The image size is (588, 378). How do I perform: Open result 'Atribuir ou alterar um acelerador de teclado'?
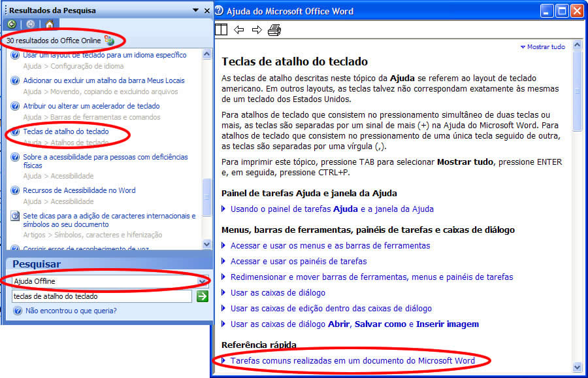pyautogui.click(x=91, y=106)
